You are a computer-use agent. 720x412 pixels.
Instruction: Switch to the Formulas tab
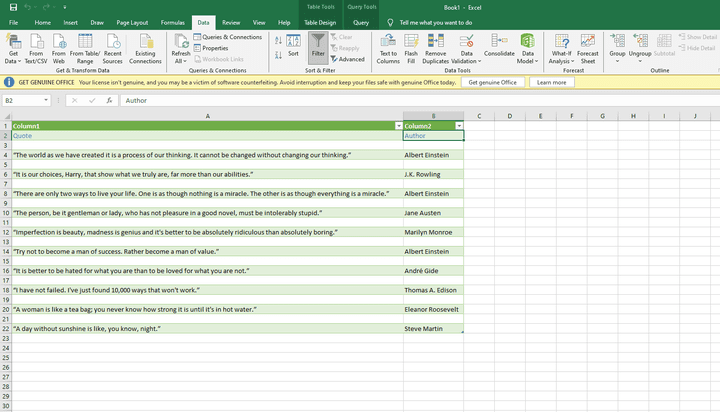coord(172,22)
